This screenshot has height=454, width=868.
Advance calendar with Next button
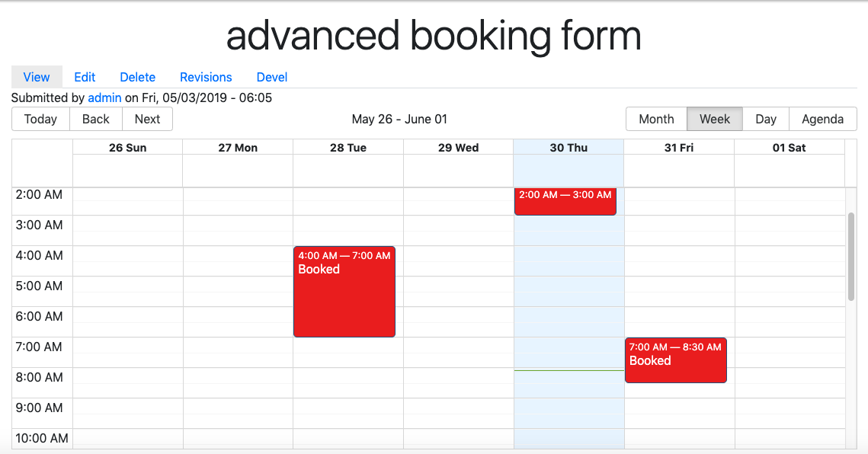147,119
